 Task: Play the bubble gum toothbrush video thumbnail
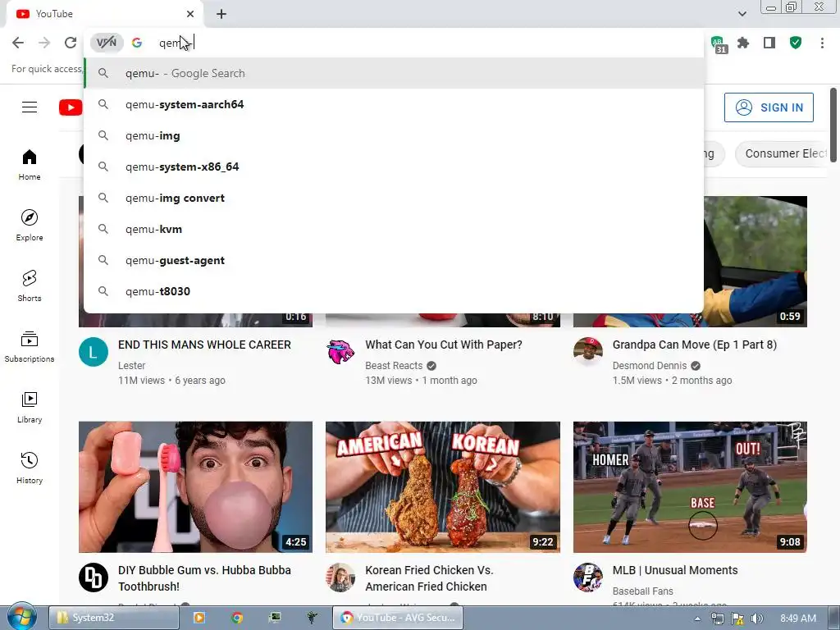195,487
